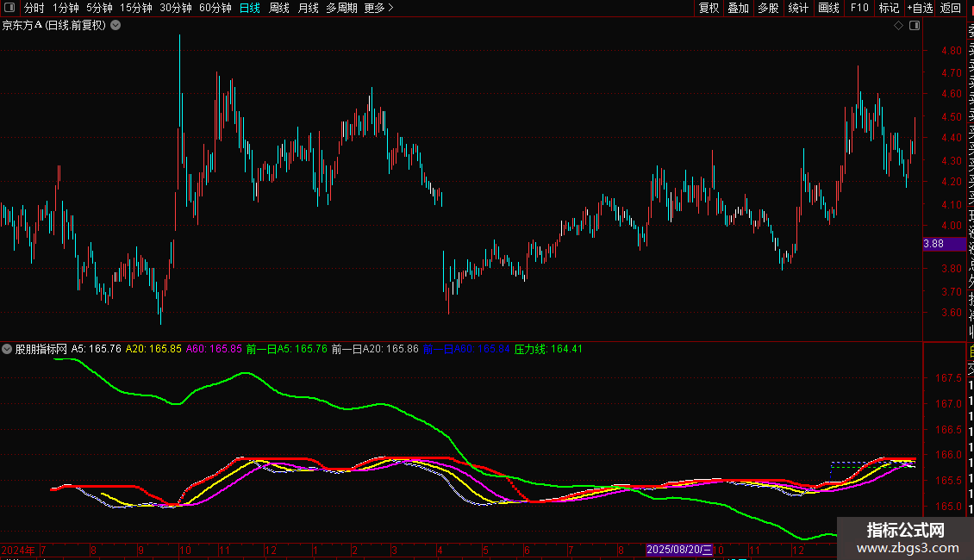The height and width of the screenshot is (560, 974).
Task: Expand the 更多 periods menu
Action: tap(378, 8)
